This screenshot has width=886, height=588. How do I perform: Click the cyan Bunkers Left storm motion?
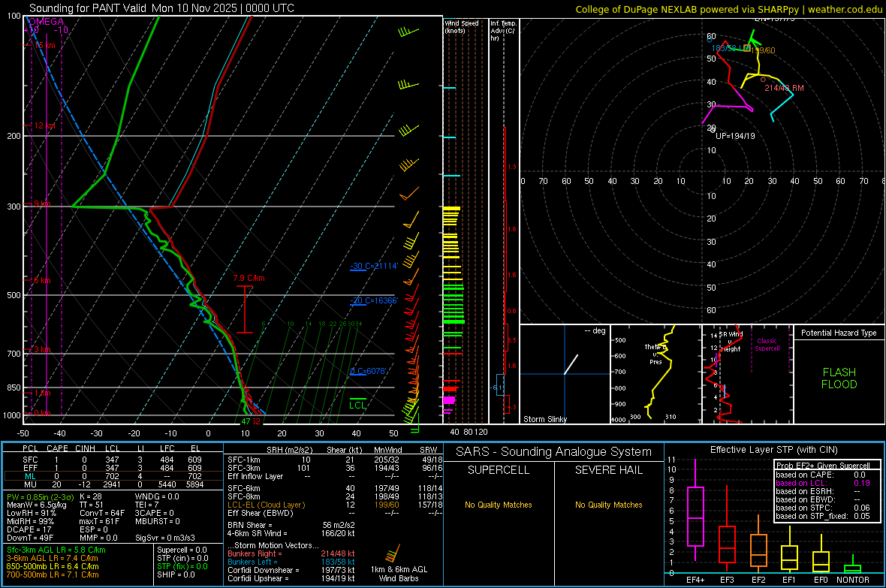[x=291, y=562]
